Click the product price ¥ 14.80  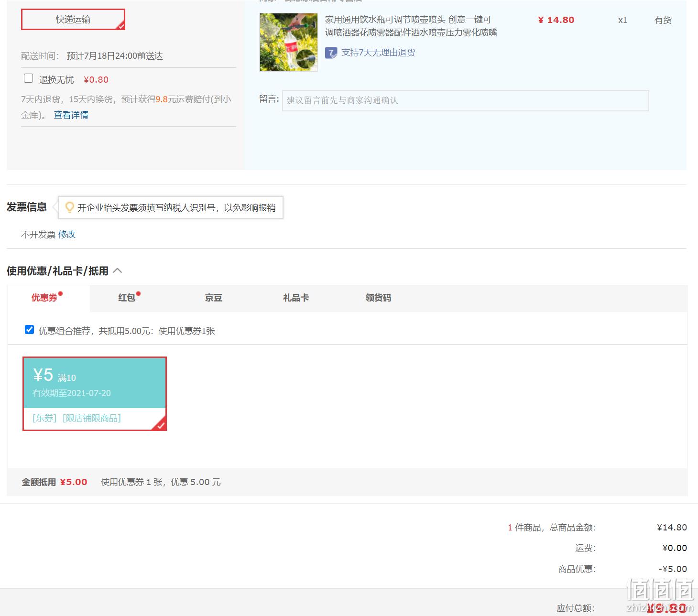(x=556, y=20)
